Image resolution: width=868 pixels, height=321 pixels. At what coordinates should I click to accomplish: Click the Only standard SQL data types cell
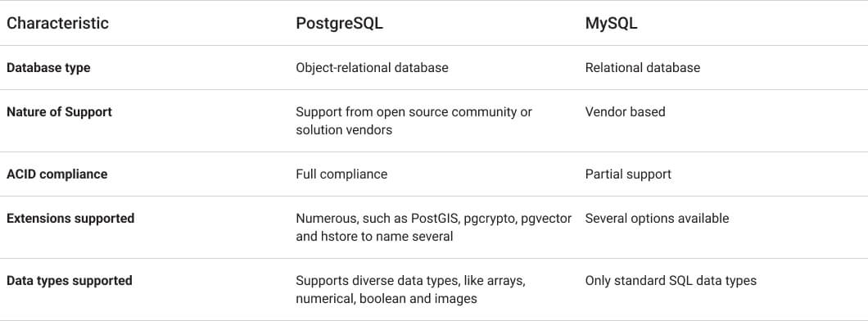point(671,281)
